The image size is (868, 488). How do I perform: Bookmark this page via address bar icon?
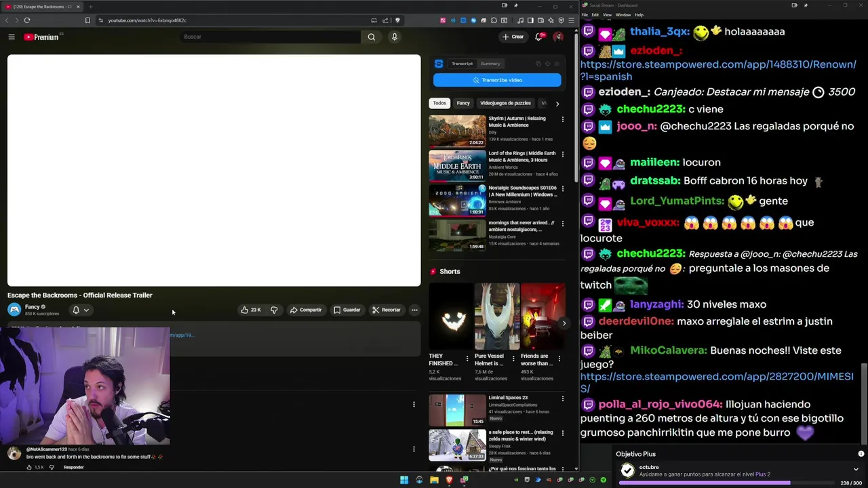pos(87,20)
